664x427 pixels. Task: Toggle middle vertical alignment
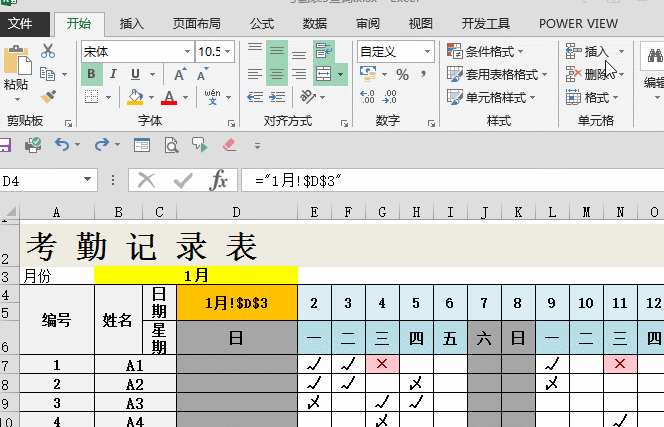[277, 52]
